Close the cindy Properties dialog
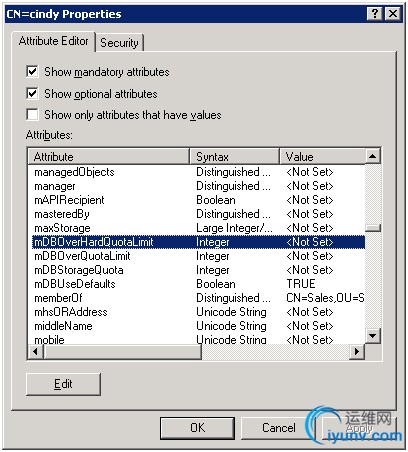Image resolution: width=408 pixels, height=452 pixels. (393, 14)
